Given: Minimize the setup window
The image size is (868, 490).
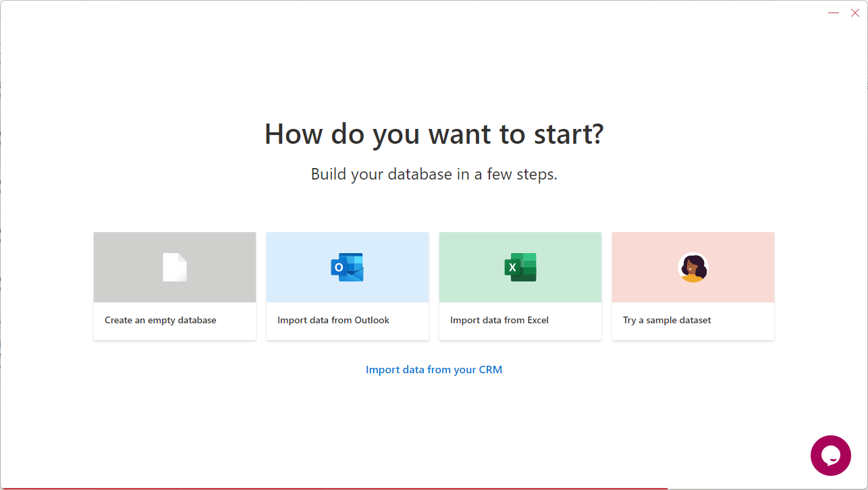Looking at the screenshot, I should pyautogui.click(x=834, y=13).
